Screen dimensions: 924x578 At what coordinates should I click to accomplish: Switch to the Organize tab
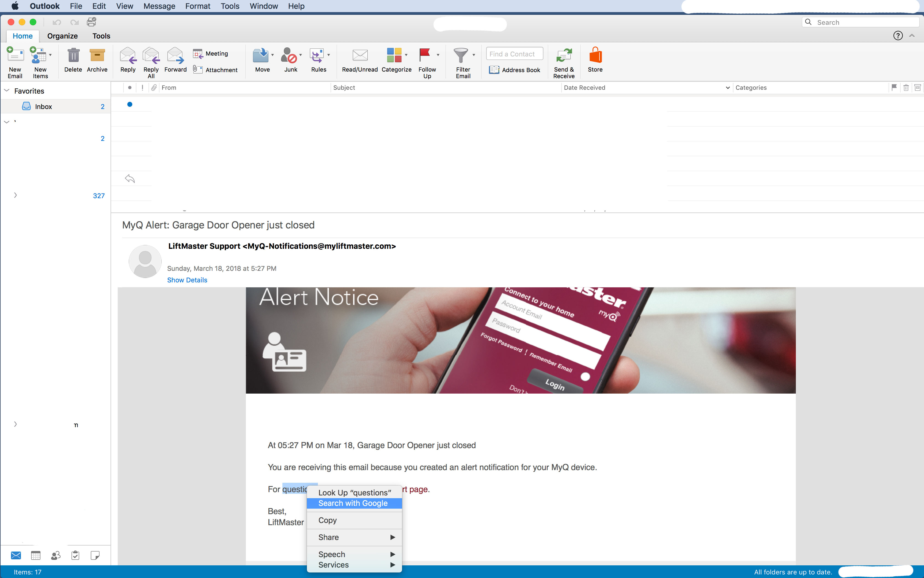[63, 36]
